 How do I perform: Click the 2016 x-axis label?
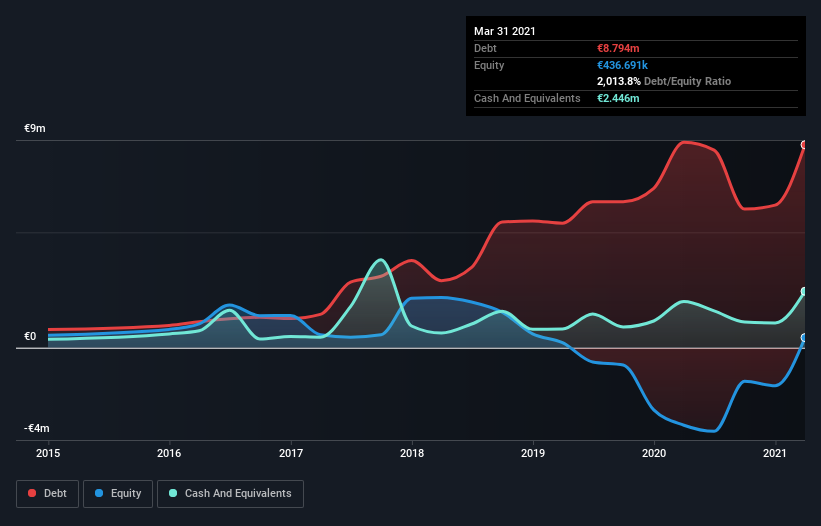[x=169, y=453]
